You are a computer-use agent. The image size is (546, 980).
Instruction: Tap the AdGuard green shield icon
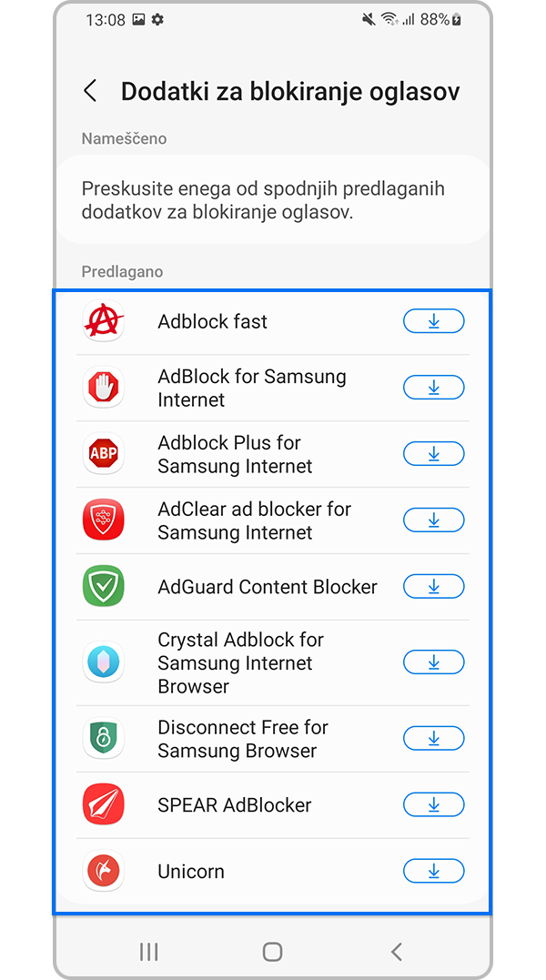[x=104, y=587]
